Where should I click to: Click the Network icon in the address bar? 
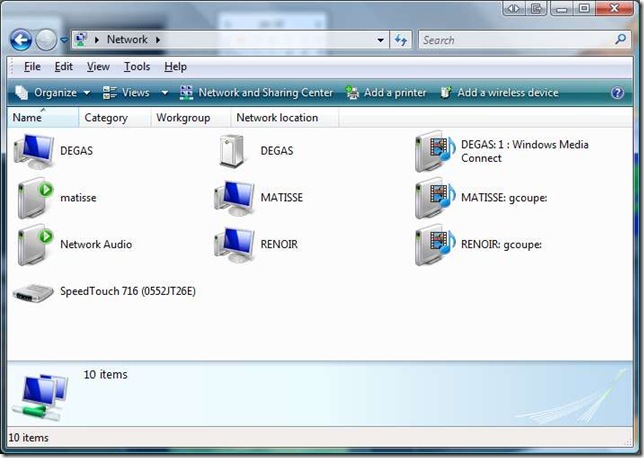click(x=81, y=39)
